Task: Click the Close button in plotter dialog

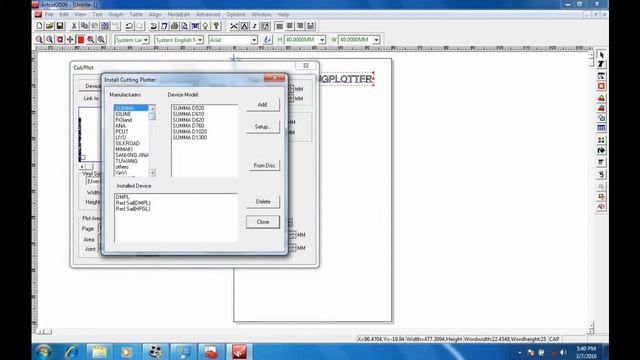Action: pos(263,222)
